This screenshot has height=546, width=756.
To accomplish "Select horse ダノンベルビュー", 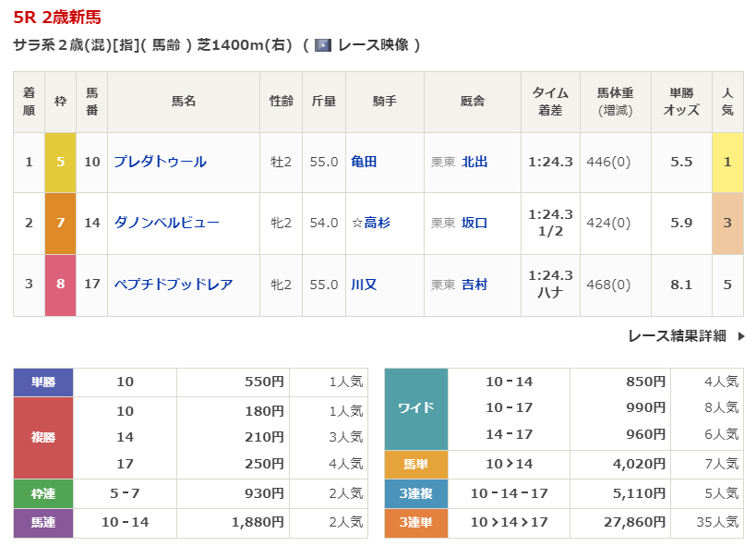I will [166, 223].
